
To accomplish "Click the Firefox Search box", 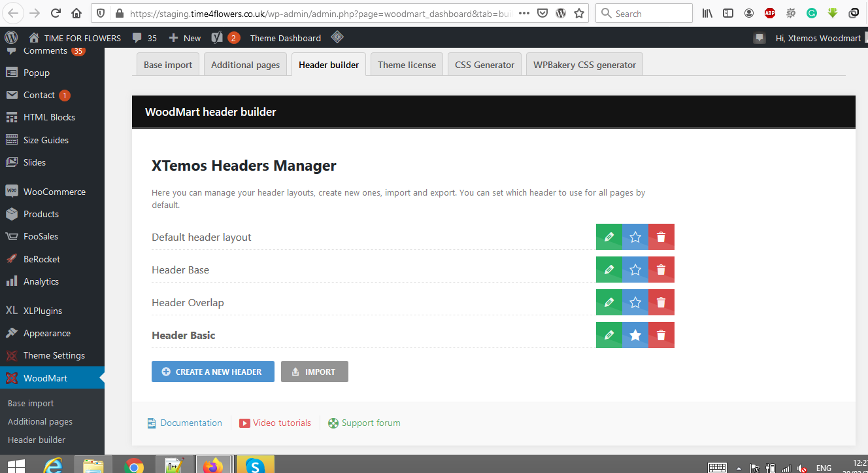I will [644, 13].
